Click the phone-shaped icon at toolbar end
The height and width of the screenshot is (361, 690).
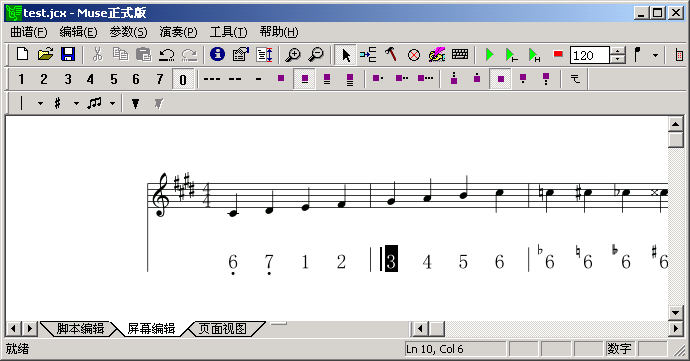(x=679, y=55)
